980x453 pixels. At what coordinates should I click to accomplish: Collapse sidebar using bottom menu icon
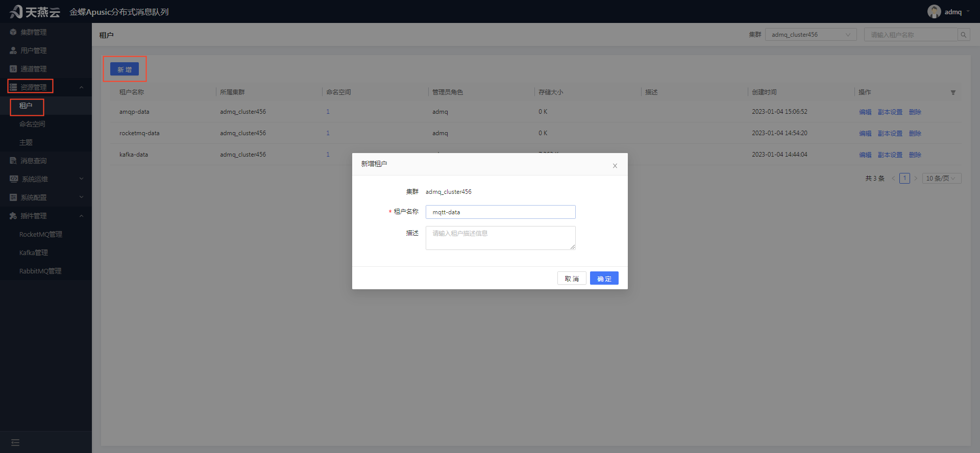[x=15, y=442]
